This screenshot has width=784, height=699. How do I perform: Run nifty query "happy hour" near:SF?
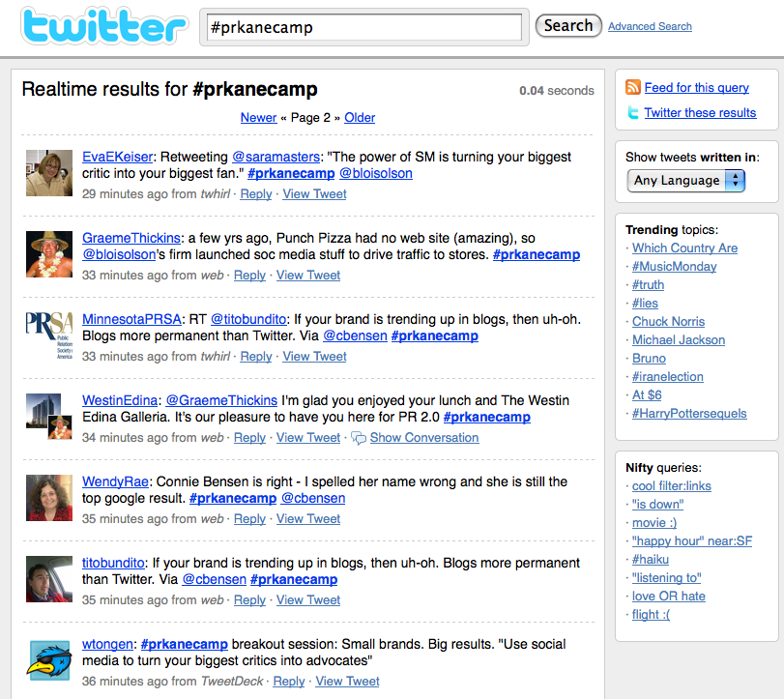click(x=692, y=541)
